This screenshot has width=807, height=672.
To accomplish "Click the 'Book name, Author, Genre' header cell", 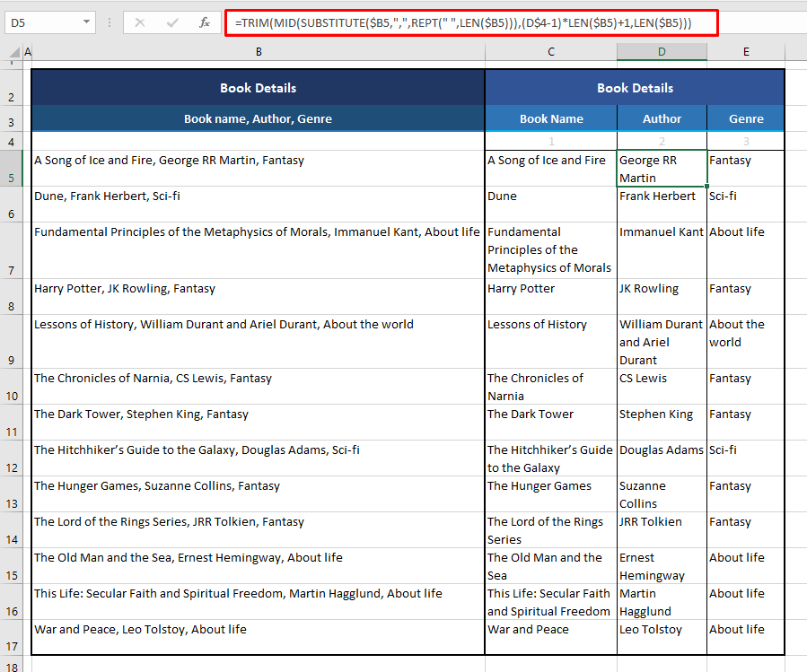I will [x=258, y=118].
